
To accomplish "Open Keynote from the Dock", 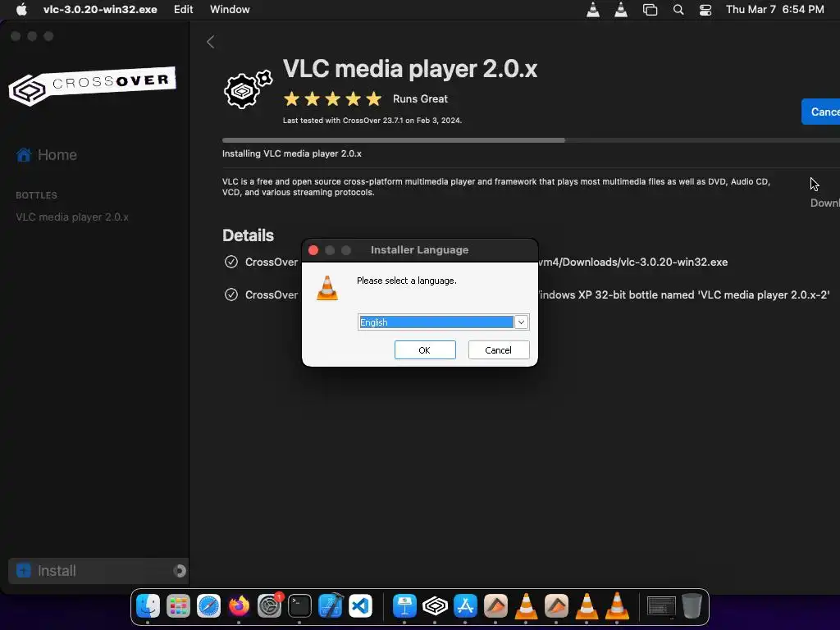I will pyautogui.click(x=404, y=606).
